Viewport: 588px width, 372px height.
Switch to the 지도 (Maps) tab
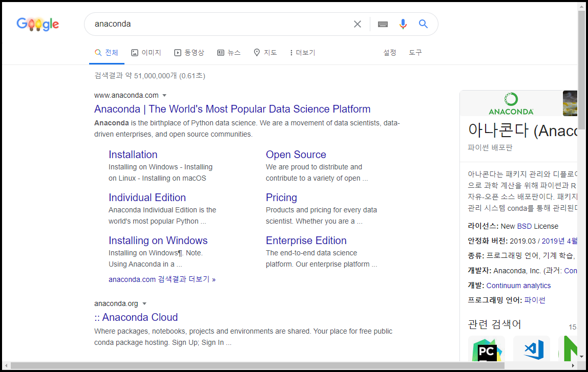click(265, 53)
